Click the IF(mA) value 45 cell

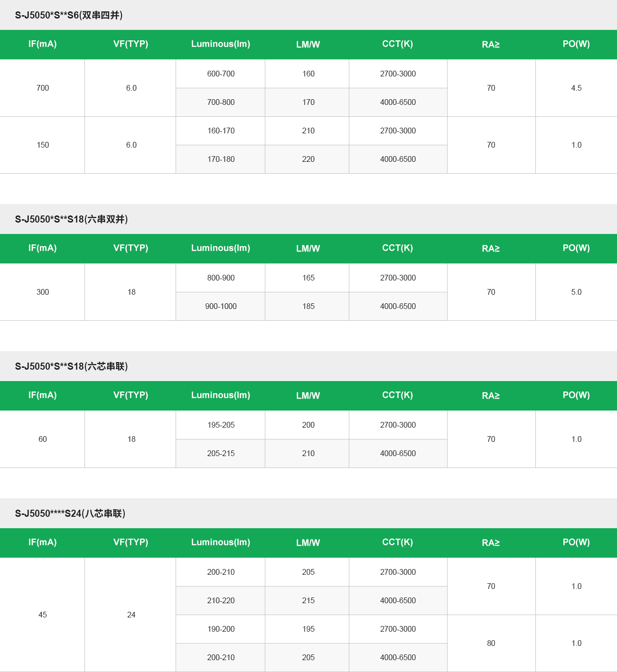pyautogui.click(x=43, y=615)
